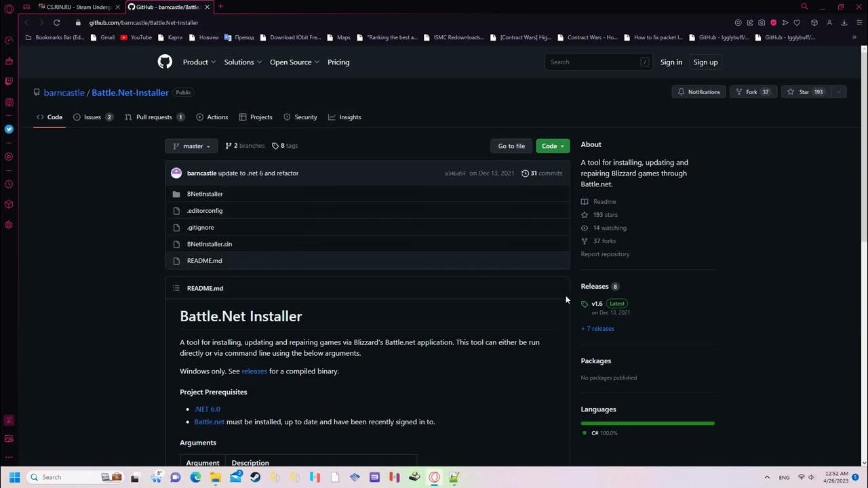Open the Steam icon on taskbar
The width and height of the screenshot is (868, 488).
(x=256, y=477)
